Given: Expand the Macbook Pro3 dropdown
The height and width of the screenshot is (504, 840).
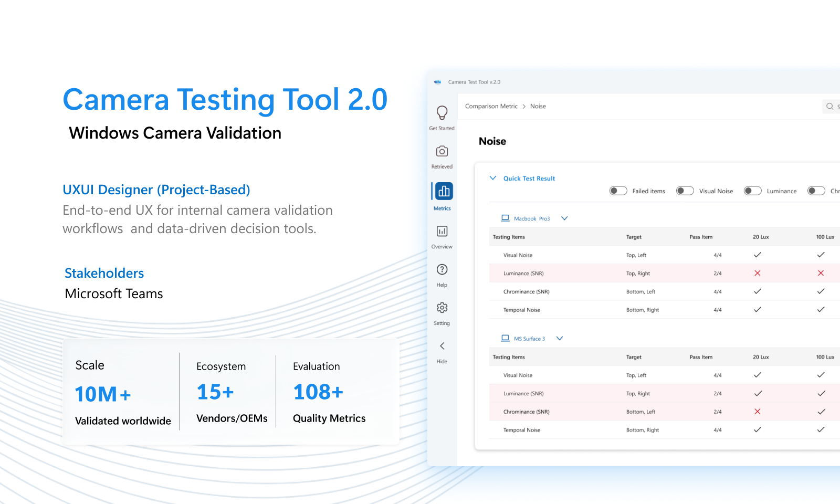Looking at the screenshot, I should [x=564, y=218].
